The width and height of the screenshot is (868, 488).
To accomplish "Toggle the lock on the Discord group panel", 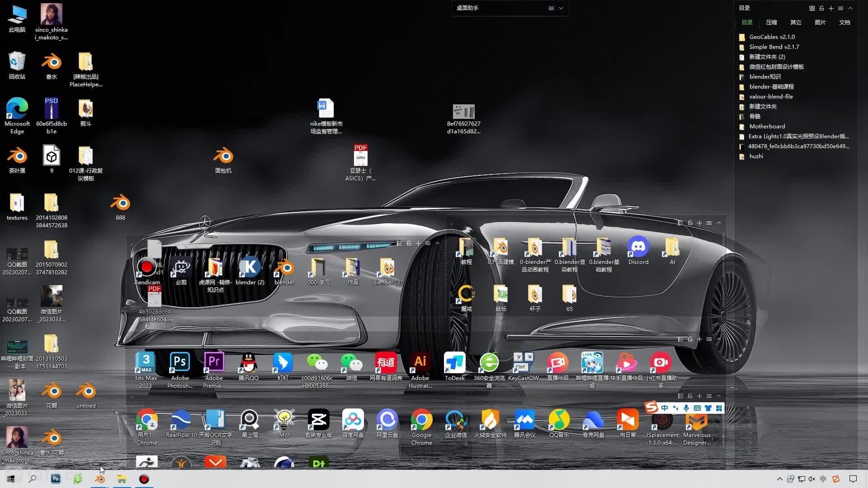I will tap(690, 223).
